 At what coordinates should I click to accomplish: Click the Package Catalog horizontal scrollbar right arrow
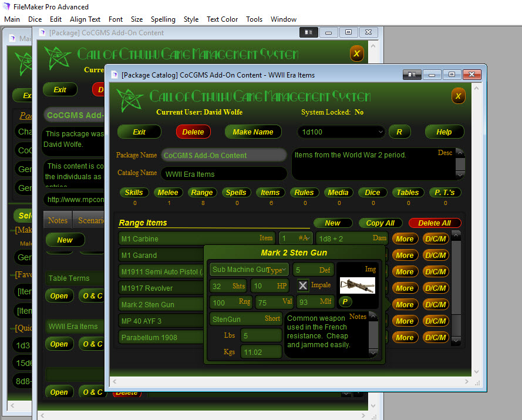(466, 381)
